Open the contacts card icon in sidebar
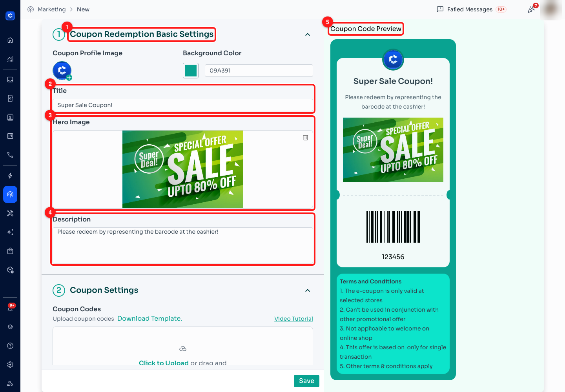Viewport: 565px width, 392px height. 10,117
